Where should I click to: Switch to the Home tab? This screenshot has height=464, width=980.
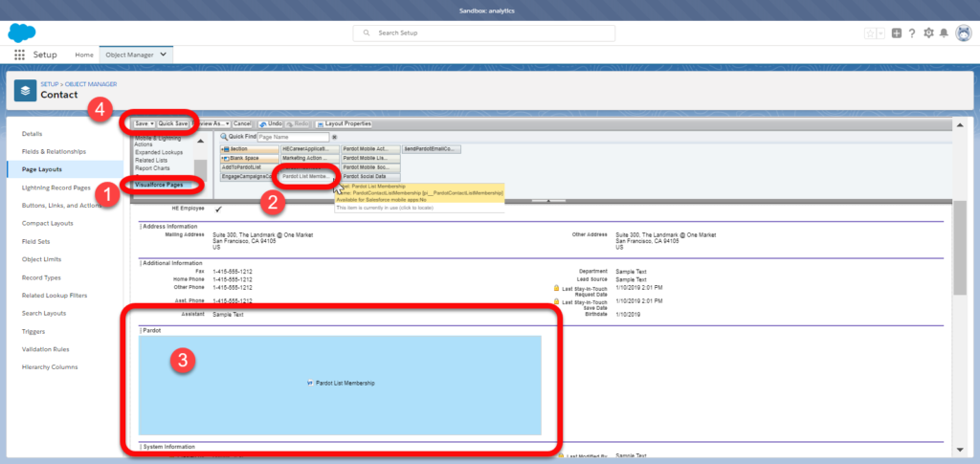[84, 55]
